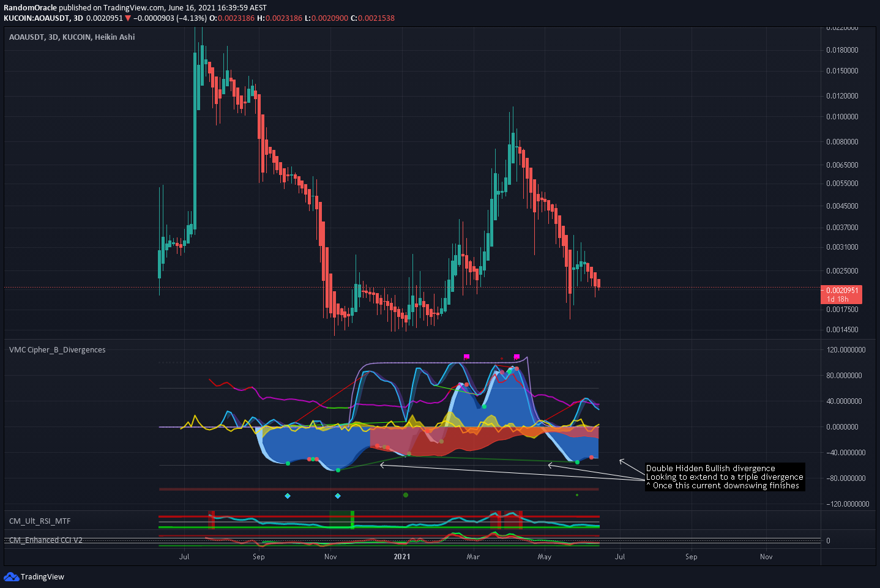Click the first magenta flag marker near Mar
Screen dimensions: 880x588
coord(467,357)
